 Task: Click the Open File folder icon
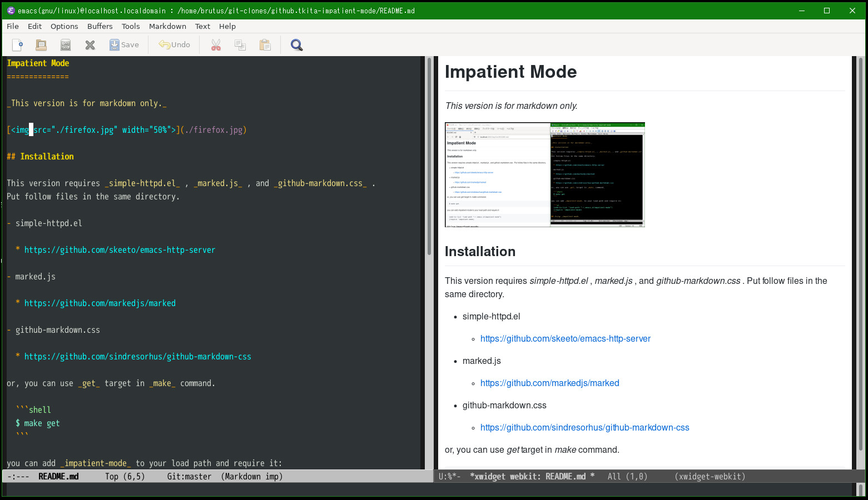[41, 45]
